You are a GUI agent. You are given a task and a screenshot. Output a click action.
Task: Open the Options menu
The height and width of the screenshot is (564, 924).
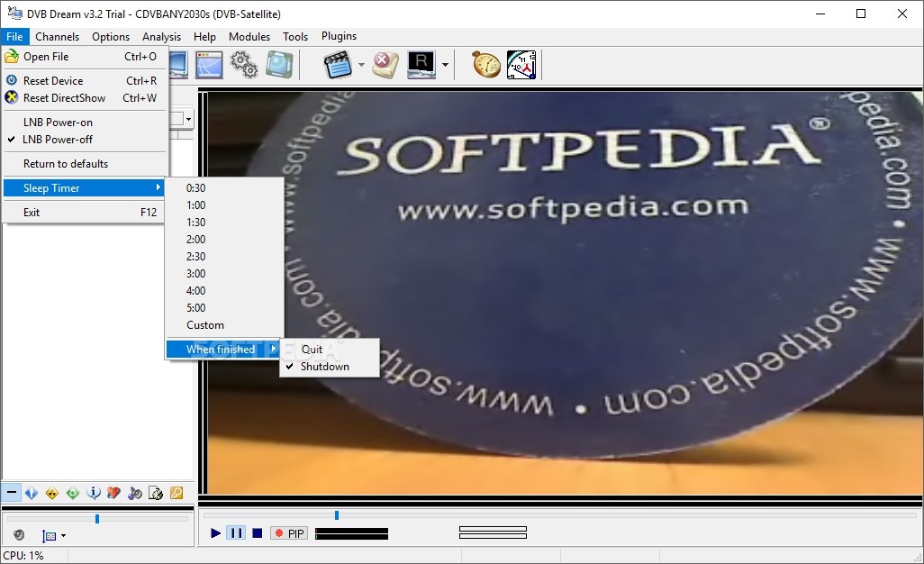(110, 37)
